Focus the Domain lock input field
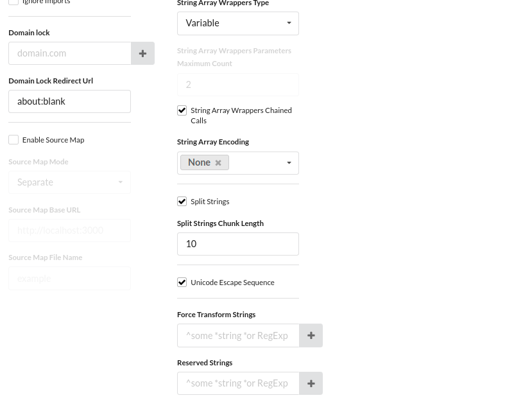The image size is (532, 409). (69, 53)
